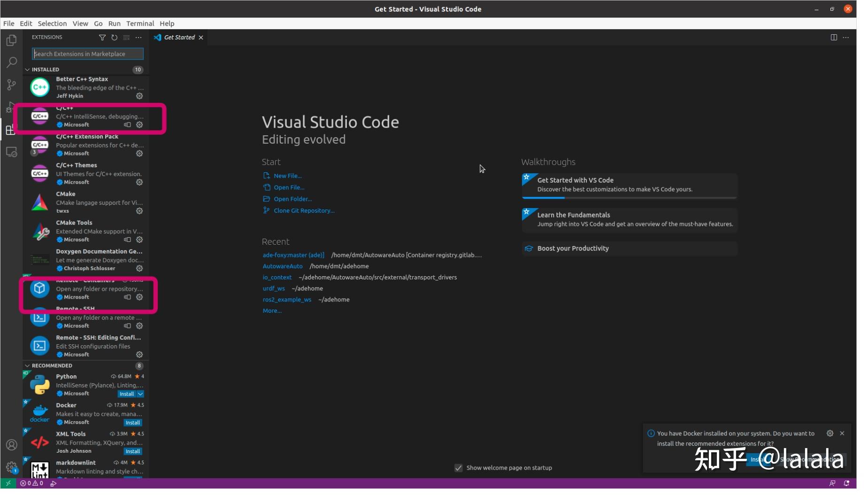Open the Accounts icon in activity bar
This screenshot has width=868, height=495.
pos(11,445)
